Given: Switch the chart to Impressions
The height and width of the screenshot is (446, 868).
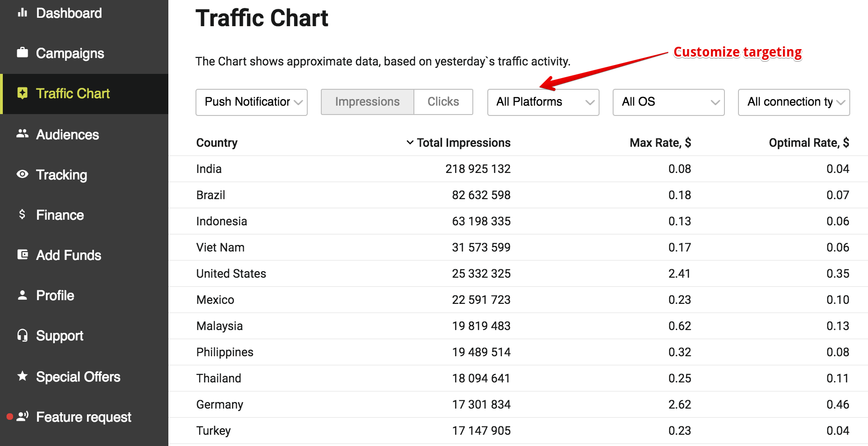Looking at the screenshot, I should coord(367,102).
